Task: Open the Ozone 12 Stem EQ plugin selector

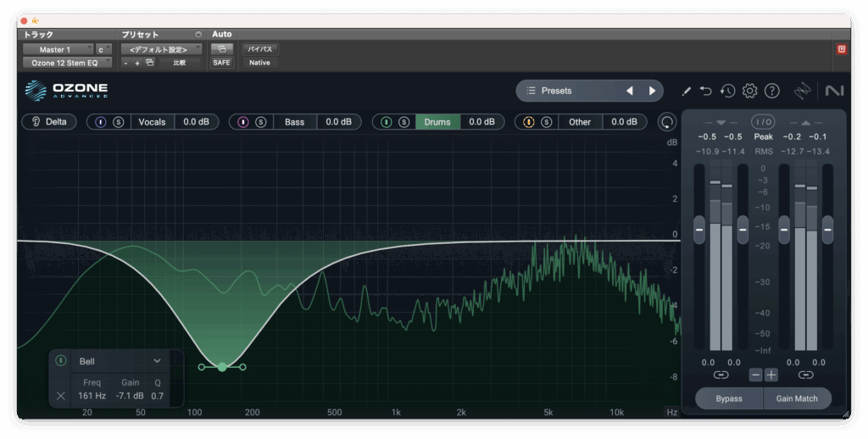Action: [66, 63]
